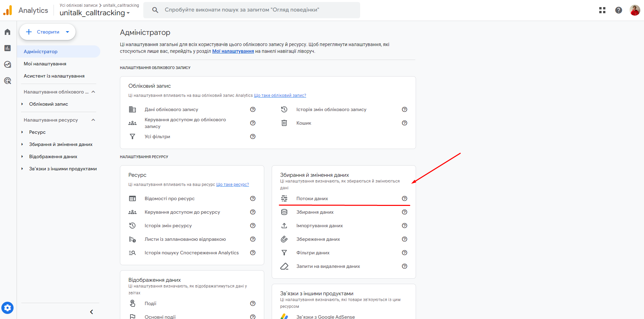Open the user profile avatar

click(x=635, y=10)
